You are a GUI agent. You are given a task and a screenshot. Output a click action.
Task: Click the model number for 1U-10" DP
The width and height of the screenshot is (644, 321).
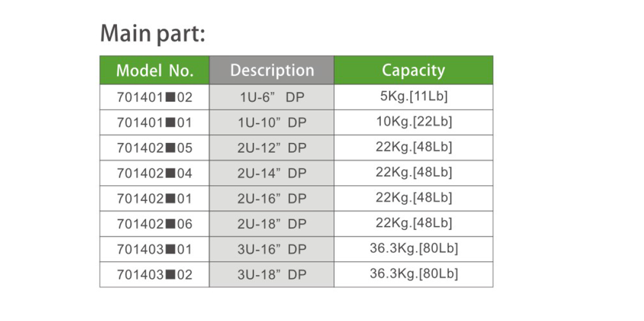(x=154, y=123)
